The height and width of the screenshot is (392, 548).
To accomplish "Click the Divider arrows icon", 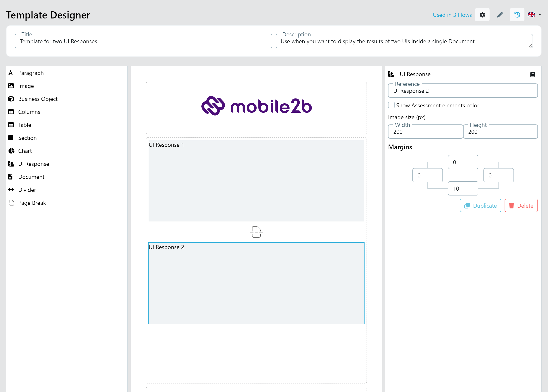I will (11, 190).
